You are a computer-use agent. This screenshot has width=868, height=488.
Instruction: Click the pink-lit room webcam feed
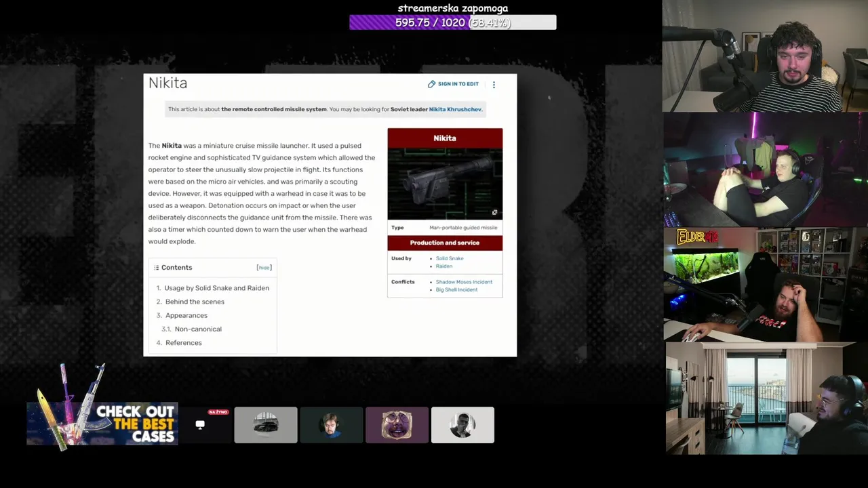(766, 169)
